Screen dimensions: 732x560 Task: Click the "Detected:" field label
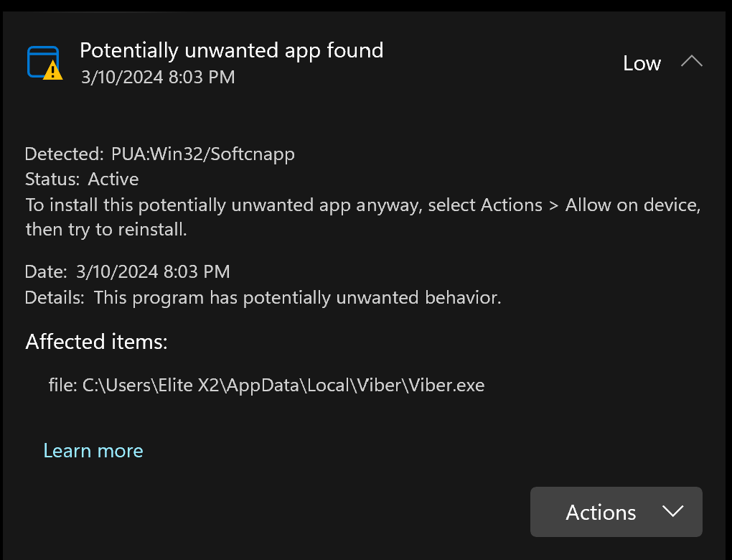65,154
